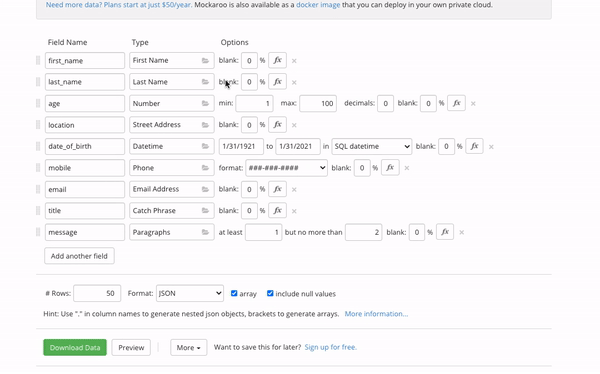Grab drag handle of message row
Viewport: 600px width, 374px height.
(38, 232)
